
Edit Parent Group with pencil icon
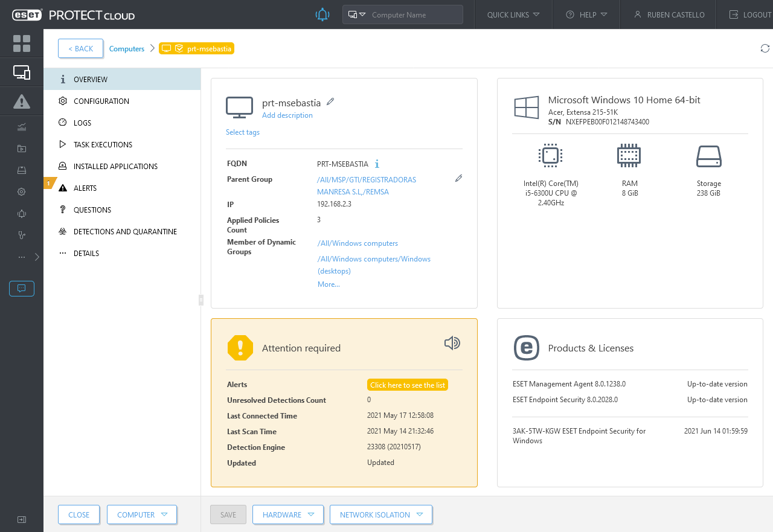[458, 178]
